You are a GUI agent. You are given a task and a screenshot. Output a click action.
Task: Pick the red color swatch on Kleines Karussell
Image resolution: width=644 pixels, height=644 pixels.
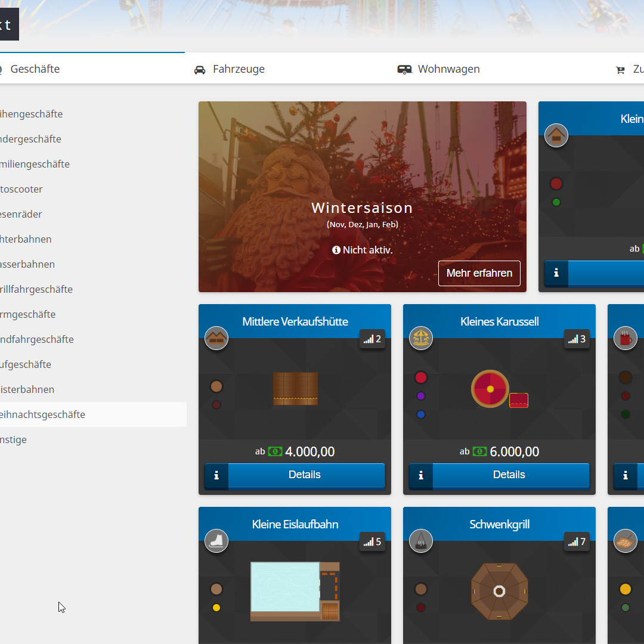pyautogui.click(x=421, y=377)
